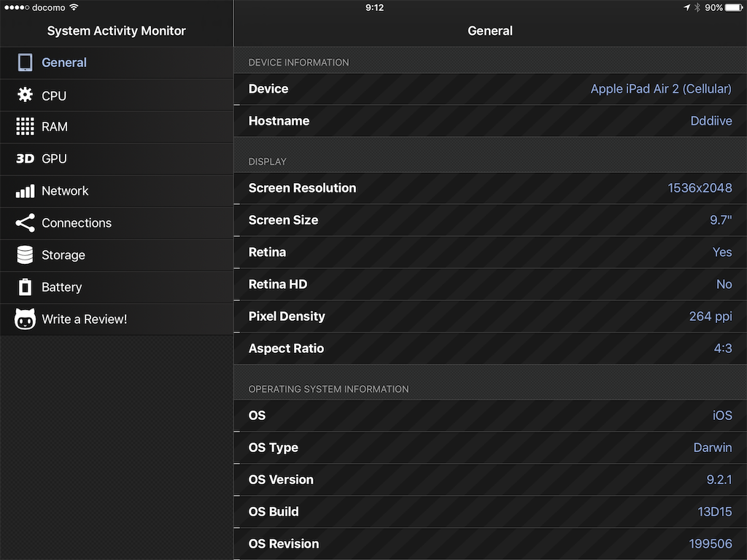Screen dimensions: 747x560
Task: Click the Connections share icon
Action: [25, 223]
